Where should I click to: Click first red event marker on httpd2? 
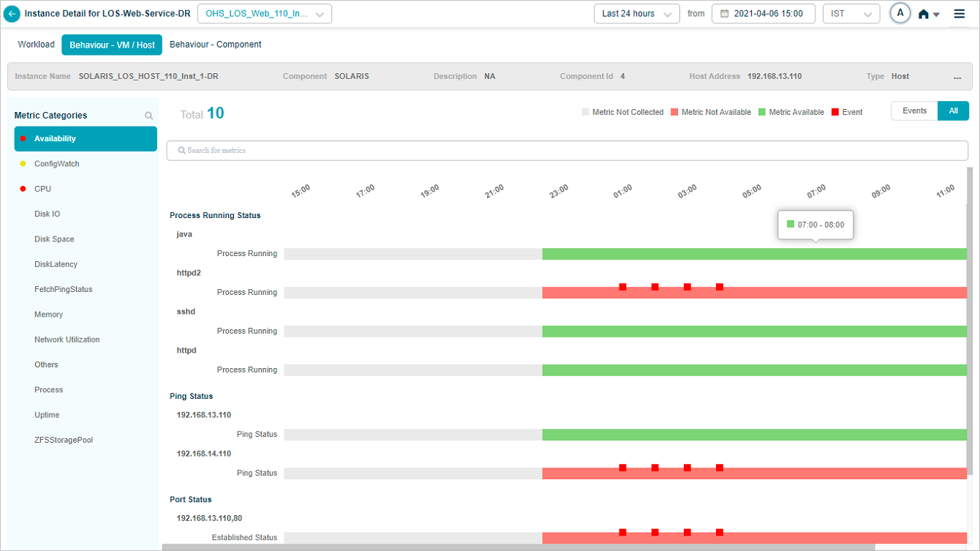pos(622,288)
